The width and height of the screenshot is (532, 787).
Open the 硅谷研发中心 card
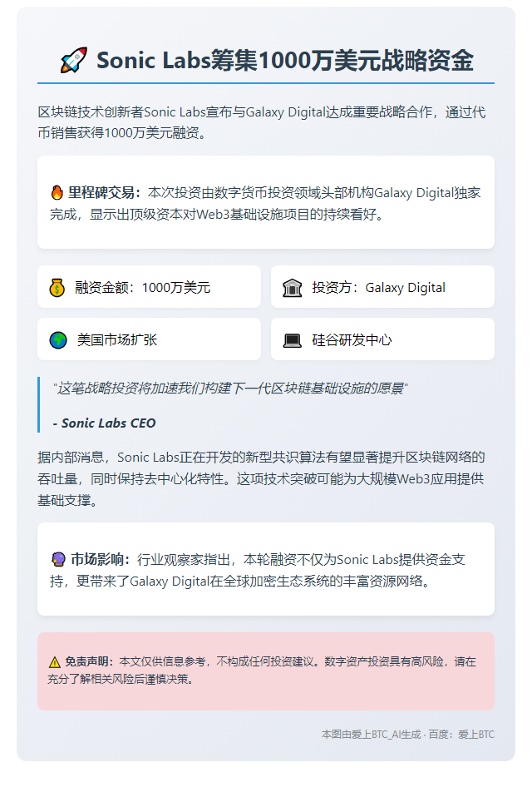pyautogui.click(x=382, y=339)
